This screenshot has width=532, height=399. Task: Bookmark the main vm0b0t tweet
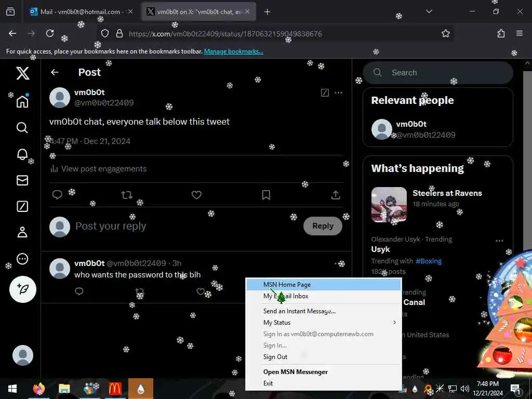click(266, 195)
